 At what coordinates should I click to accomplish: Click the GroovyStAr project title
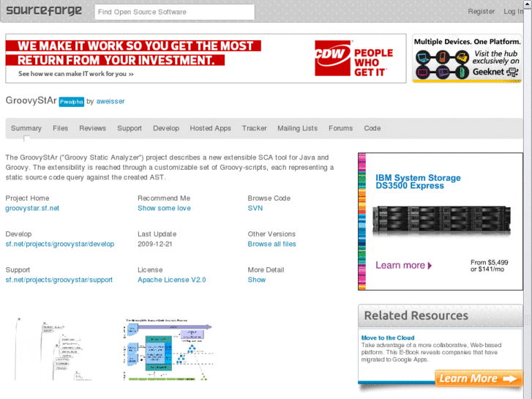31,100
